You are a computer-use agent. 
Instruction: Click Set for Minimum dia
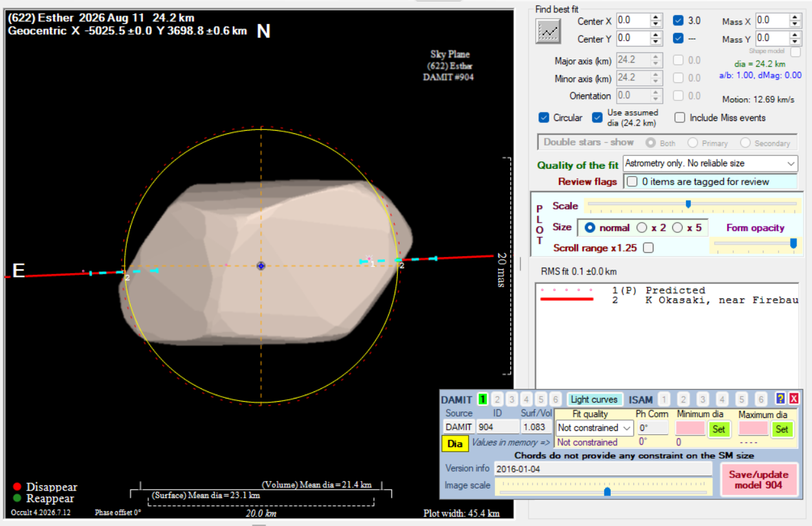(718, 429)
